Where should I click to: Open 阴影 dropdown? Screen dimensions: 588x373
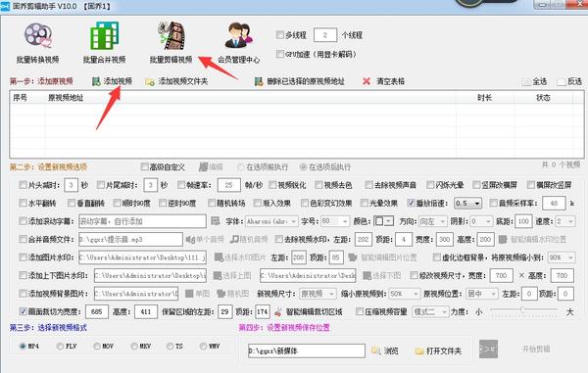pos(481,221)
